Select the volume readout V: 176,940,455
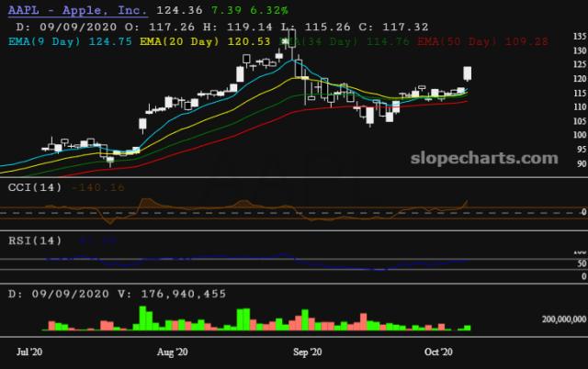Image resolution: width=588 pixels, height=369 pixels. point(172,294)
